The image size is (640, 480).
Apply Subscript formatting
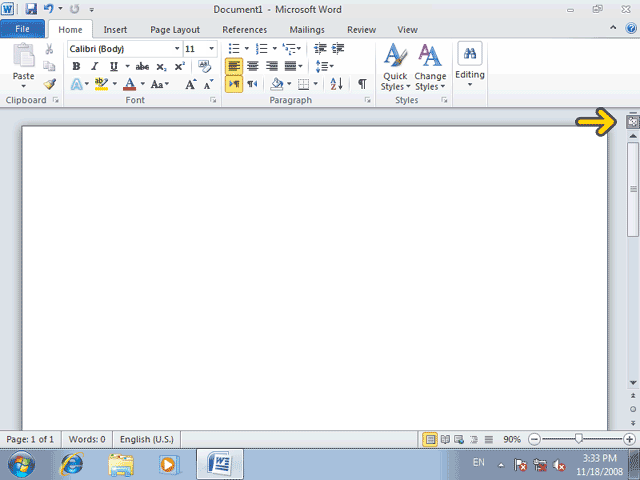(x=161, y=67)
